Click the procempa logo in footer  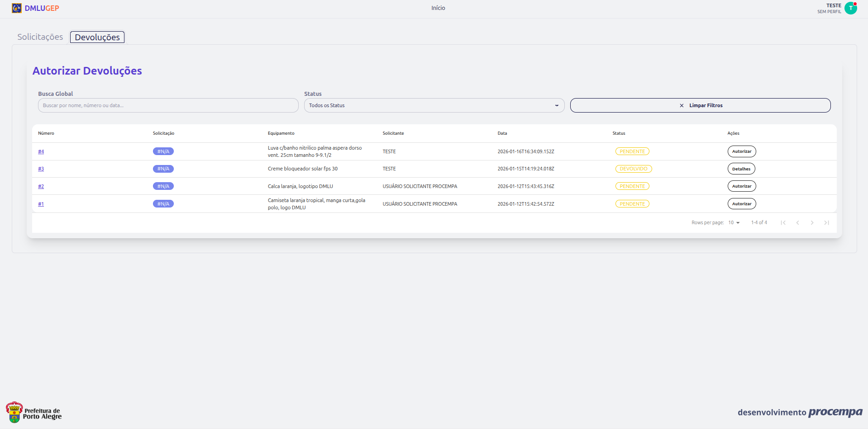pos(835,412)
